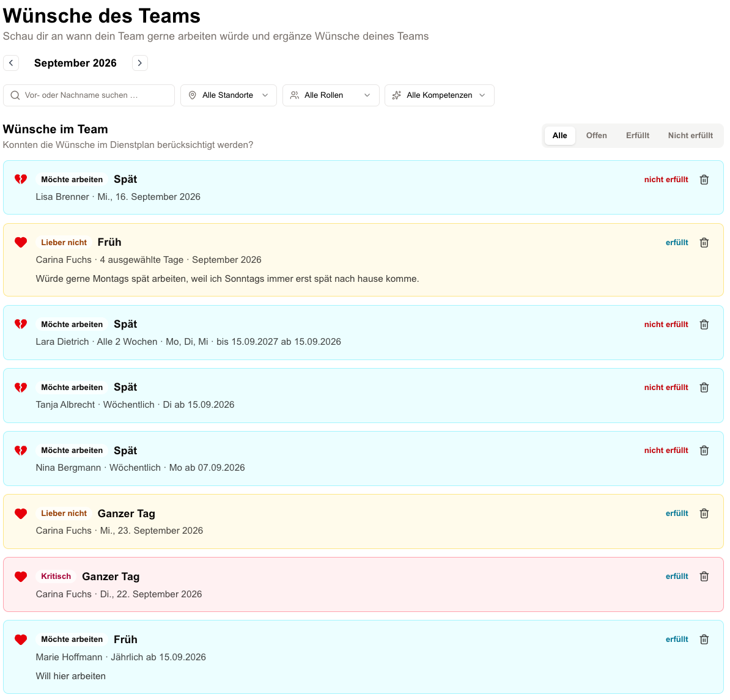Image resolution: width=730 pixels, height=700 pixels.
Task: Delete Nina Bergmann's wish via trash icon
Action: 704,451
